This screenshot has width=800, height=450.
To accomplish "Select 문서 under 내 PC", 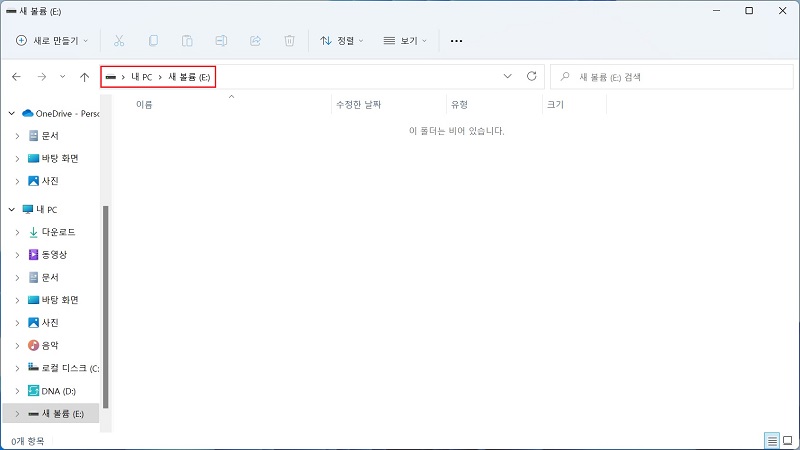I will coord(50,277).
